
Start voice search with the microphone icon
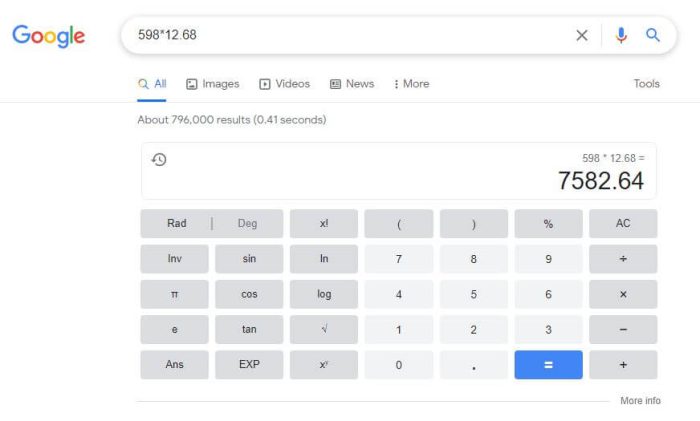pyautogui.click(x=621, y=35)
